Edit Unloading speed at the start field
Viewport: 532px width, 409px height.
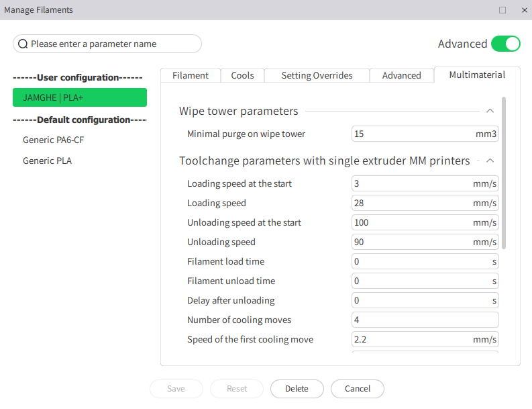coord(425,222)
